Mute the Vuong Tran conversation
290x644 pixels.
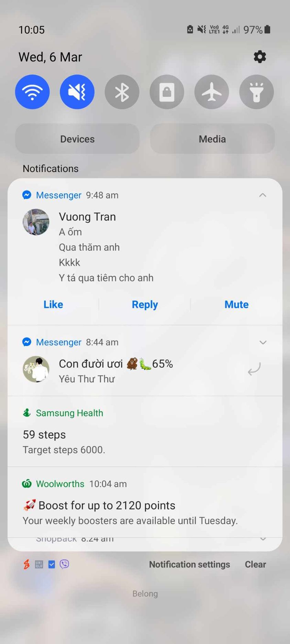click(236, 304)
